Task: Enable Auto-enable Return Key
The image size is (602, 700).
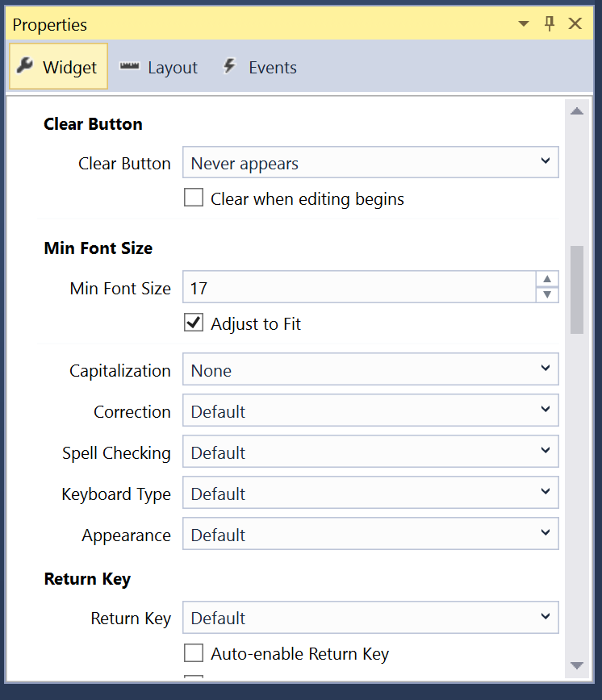Action: click(194, 654)
